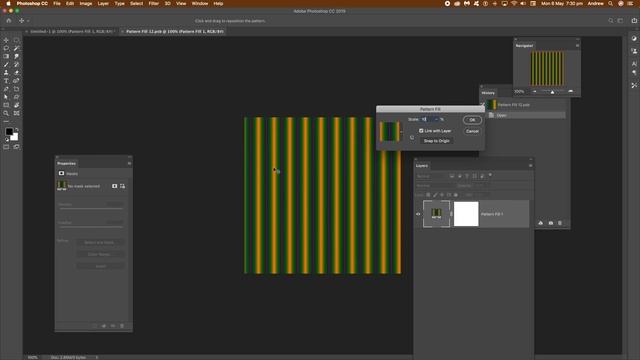Toggle layer-mask link on Pattern Fill 1
640x360 pixels.
coord(451,214)
